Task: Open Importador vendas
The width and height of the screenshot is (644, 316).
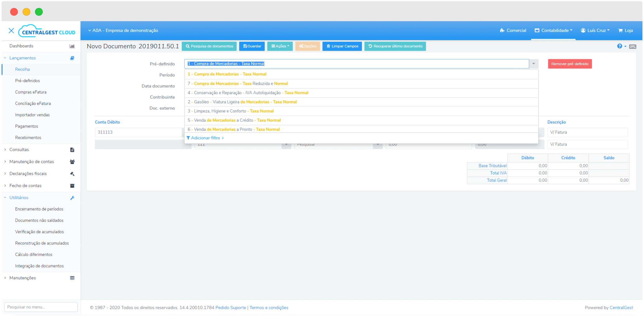Action: click(32, 115)
